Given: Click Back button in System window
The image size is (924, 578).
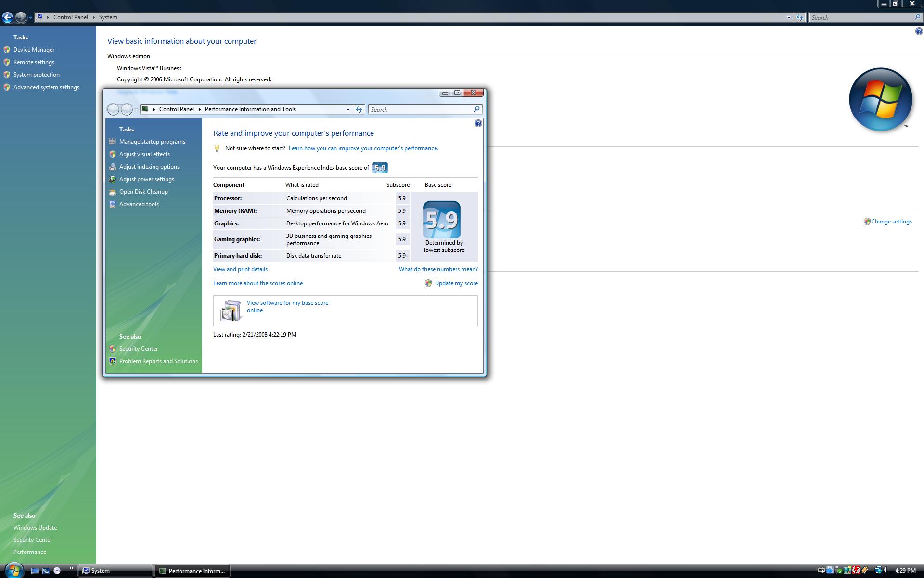Looking at the screenshot, I should (7, 18).
